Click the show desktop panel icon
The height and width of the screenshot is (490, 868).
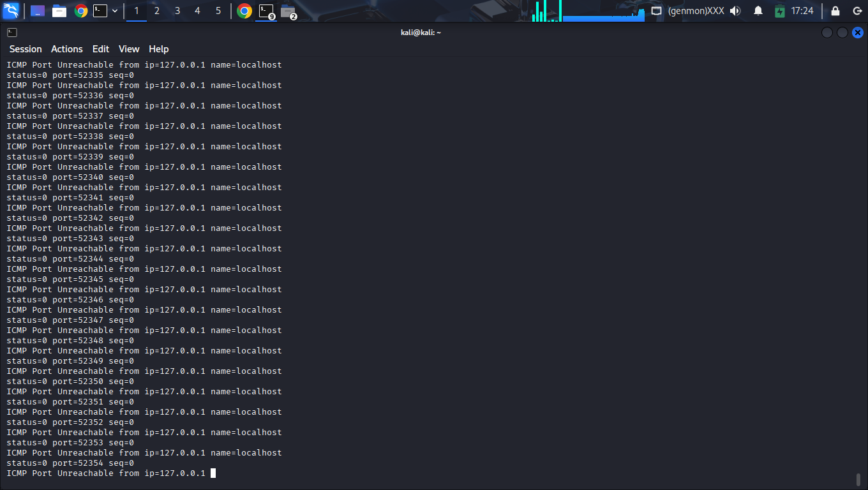38,11
